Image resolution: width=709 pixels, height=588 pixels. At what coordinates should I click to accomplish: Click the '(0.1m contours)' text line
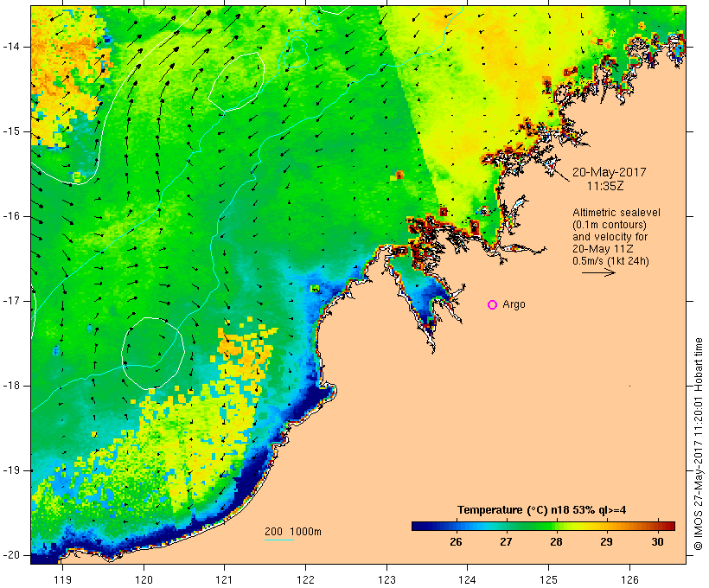610,225
